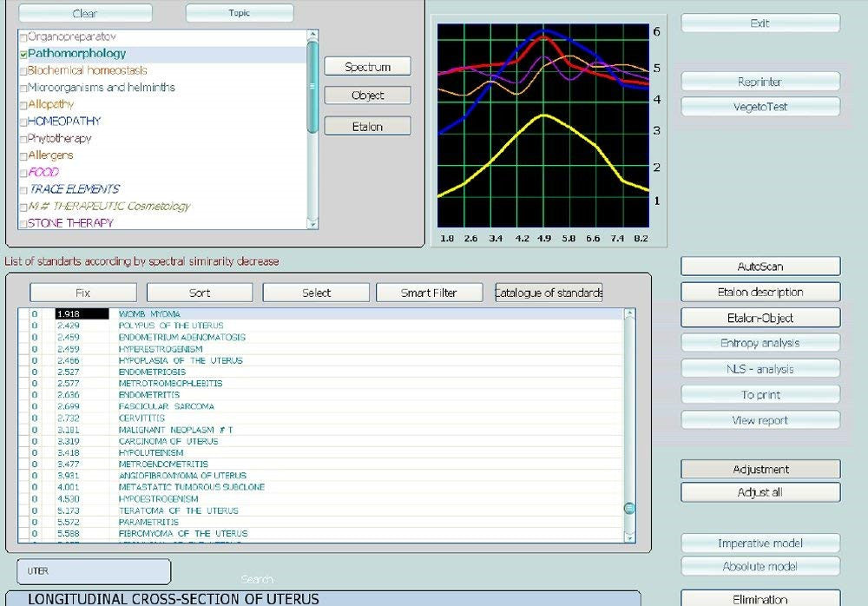This screenshot has height=606, width=868.
Task: Launch the VegetoTest mode
Action: [759, 106]
